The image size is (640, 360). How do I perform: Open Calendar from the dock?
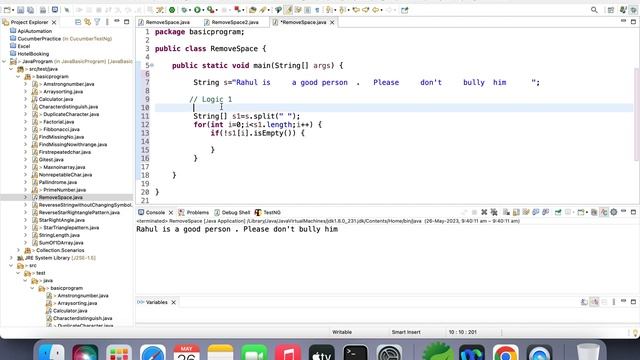pyautogui.click(x=186, y=353)
